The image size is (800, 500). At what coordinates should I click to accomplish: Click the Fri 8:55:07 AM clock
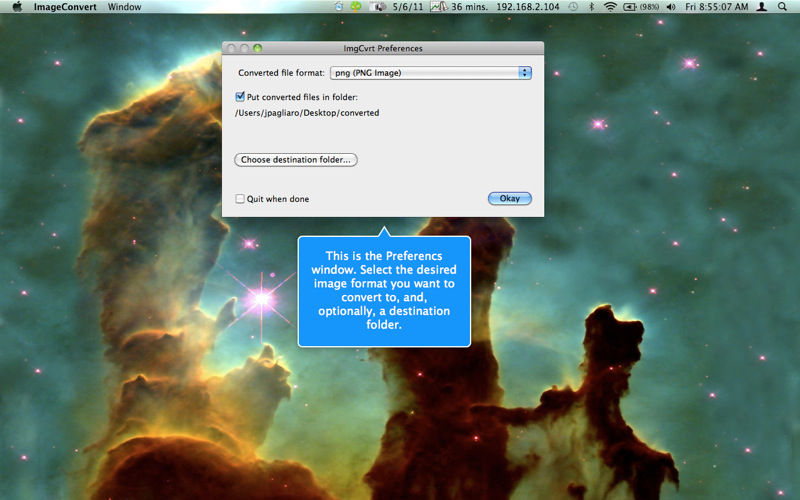pyautogui.click(x=716, y=7)
